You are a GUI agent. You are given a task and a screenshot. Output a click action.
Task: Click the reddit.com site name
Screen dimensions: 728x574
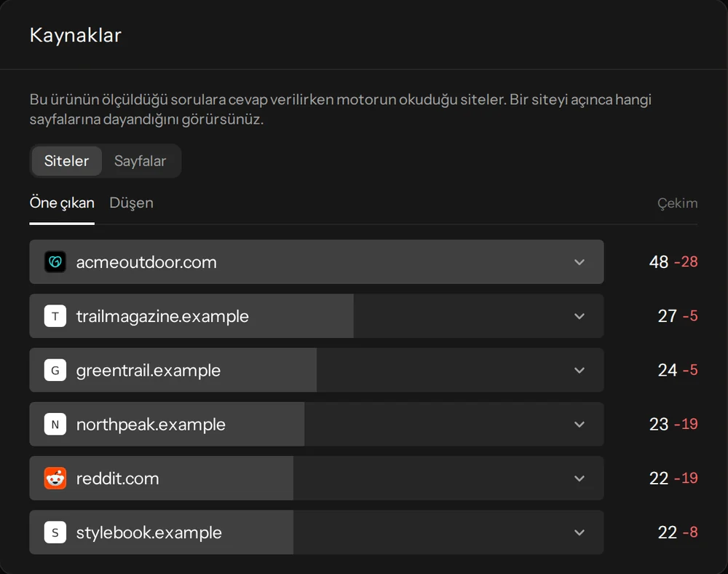(x=117, y=479)
